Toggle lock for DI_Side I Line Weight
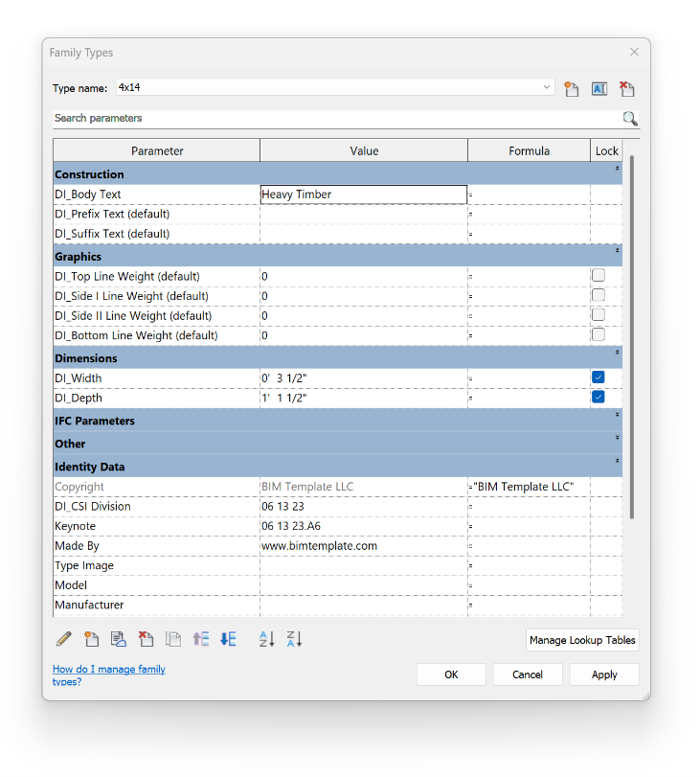700x777 pixels. click(598, 295)
